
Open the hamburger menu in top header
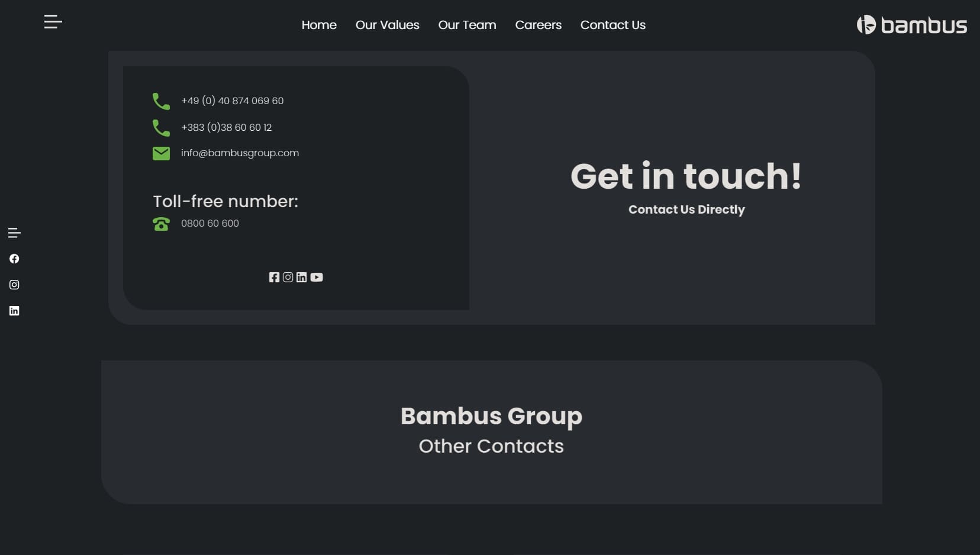click(53, 22)
